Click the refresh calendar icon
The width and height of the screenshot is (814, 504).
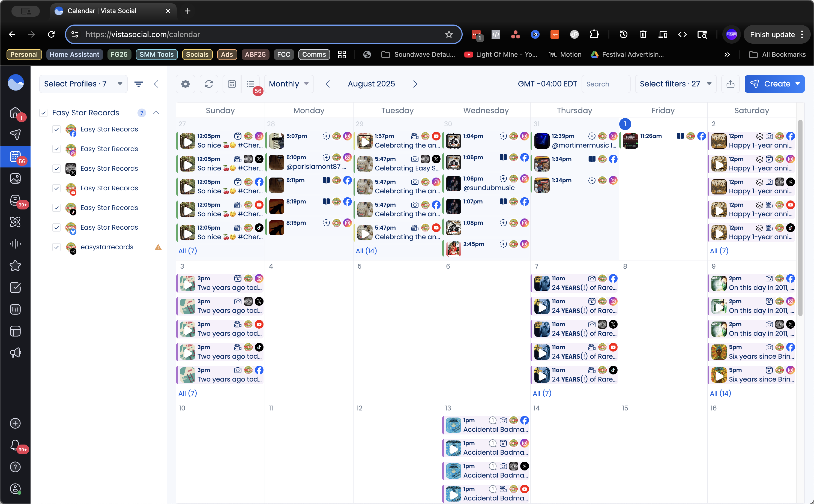point(209,84)
